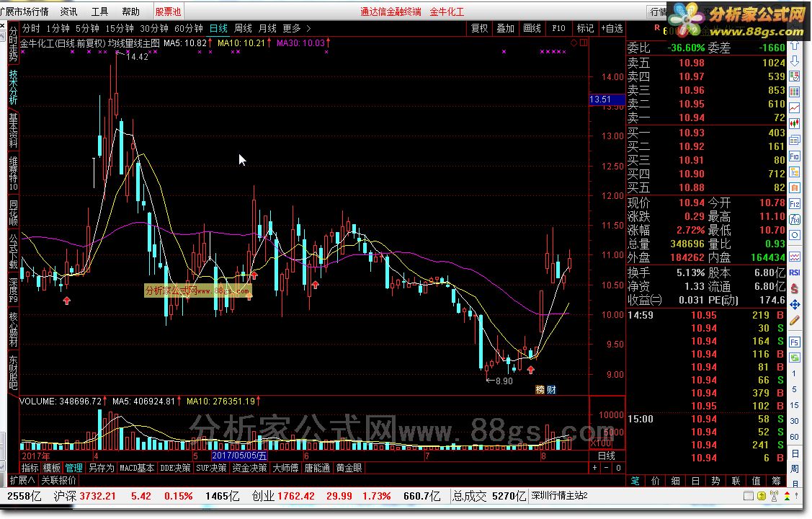This screenshot has height=519, width=812.
Task: Switch to 60分钟 period
Action: coord(189,29)
